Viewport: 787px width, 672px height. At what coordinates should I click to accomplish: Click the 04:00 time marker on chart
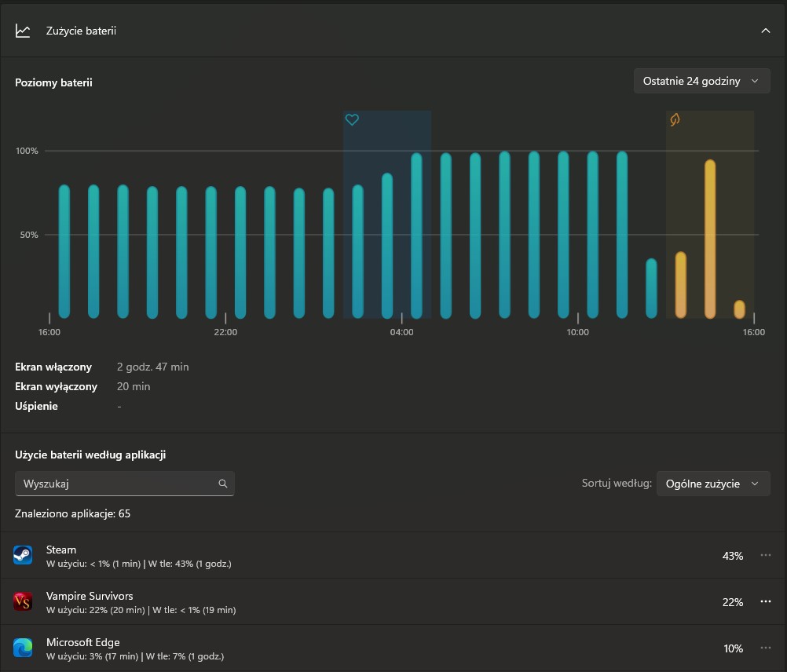pos(401,332)
